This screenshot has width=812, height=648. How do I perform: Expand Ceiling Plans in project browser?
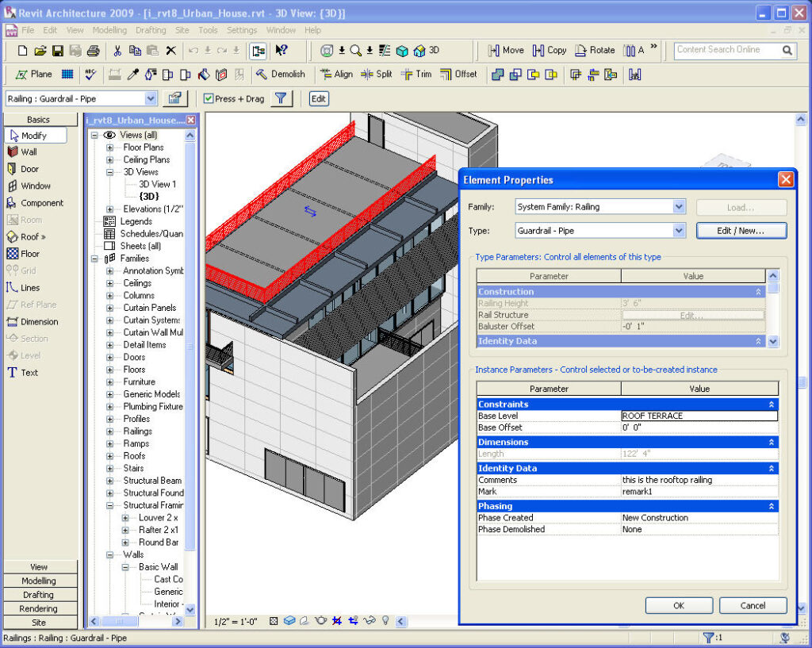[109, 160]
